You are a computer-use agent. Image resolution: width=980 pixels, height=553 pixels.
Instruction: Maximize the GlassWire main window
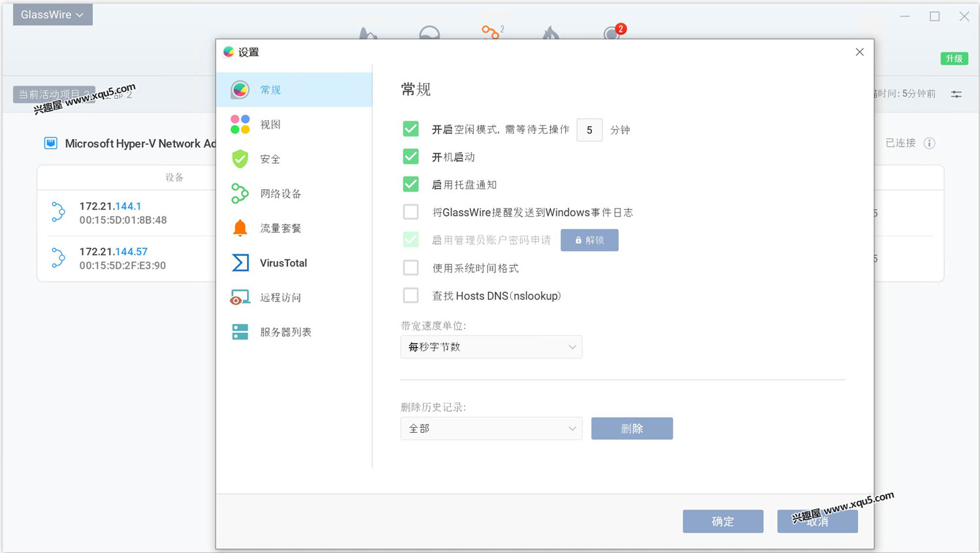tap(935, 16)
